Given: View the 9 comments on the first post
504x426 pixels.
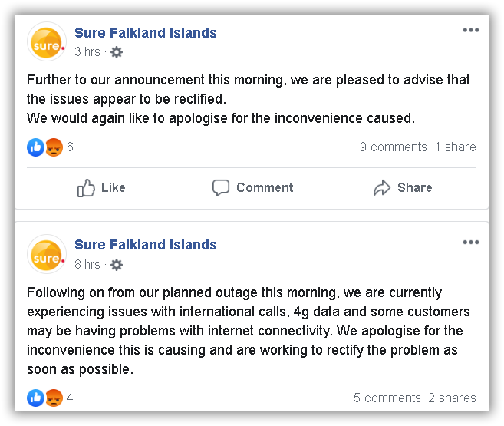Looking at the screenshot, I should (x=393, y=147).
